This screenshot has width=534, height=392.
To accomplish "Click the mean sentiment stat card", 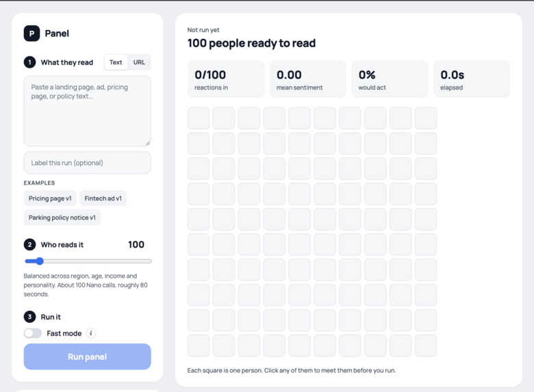I will (x=308, y=79).
